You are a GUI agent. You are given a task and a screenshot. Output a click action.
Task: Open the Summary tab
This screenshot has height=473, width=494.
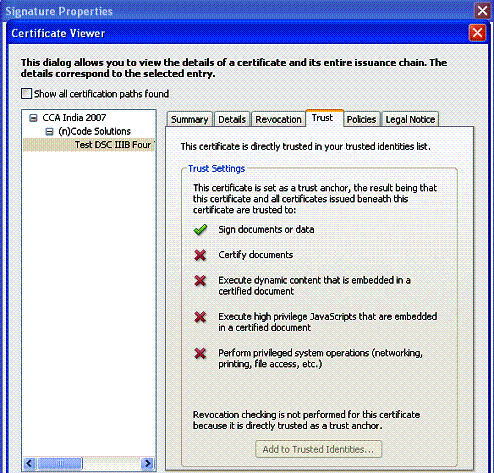pos(189,119)
